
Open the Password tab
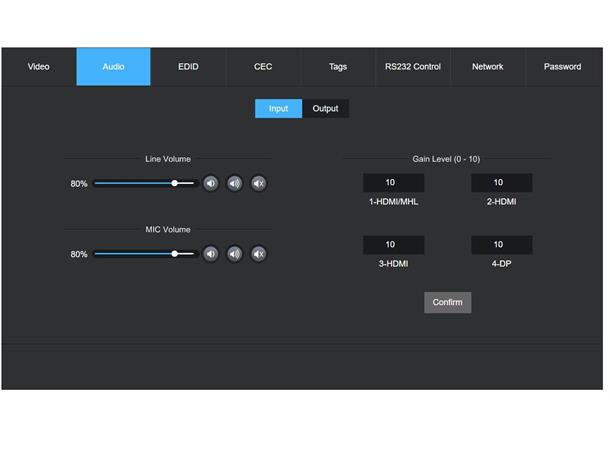[563, 67]
